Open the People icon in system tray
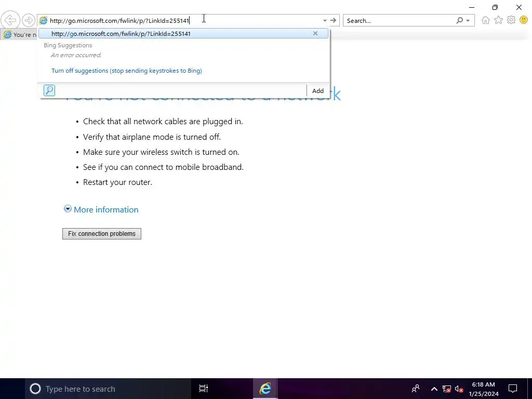532x399 pixels. [416, 389]
